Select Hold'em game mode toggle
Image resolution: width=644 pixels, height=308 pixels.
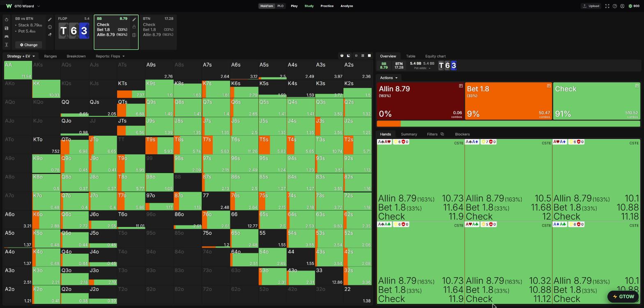267,6
